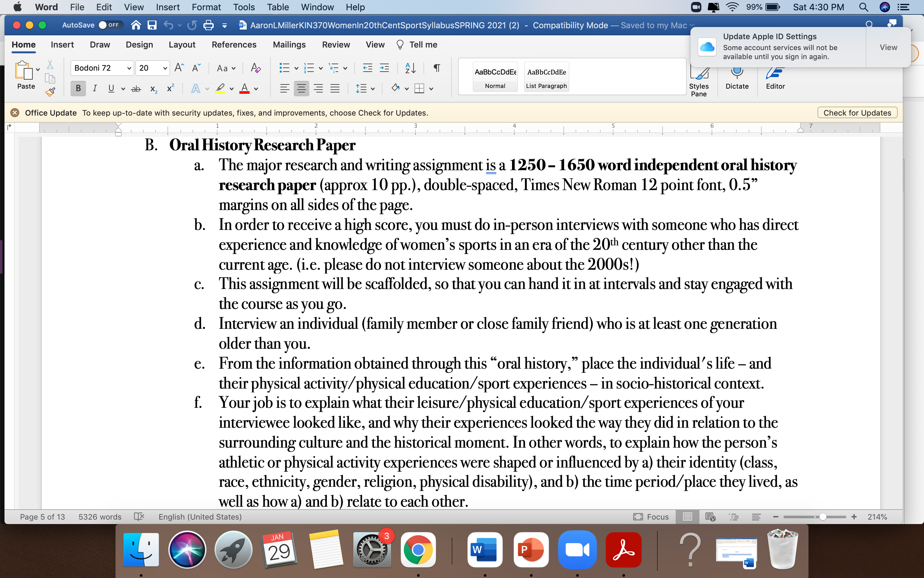Apply the Normal style
Image resolution: width=924 pixels, height=578 pixels.
coord(495,76)
